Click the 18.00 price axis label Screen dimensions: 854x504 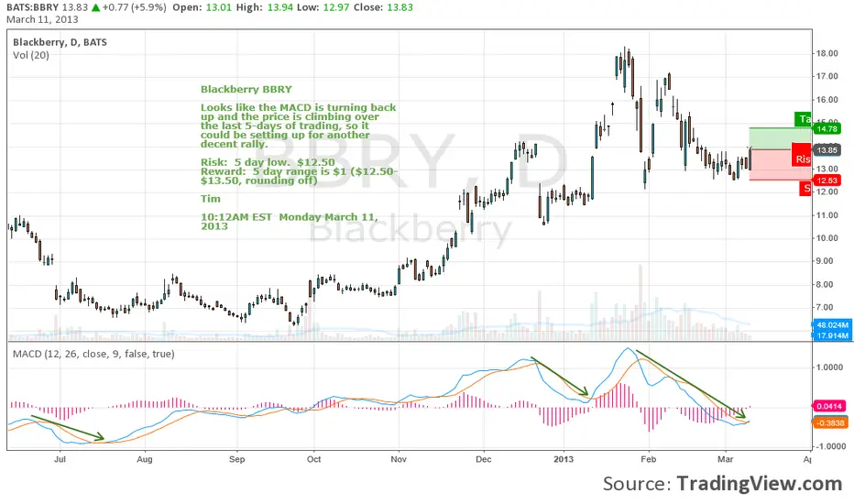point(827,53)
